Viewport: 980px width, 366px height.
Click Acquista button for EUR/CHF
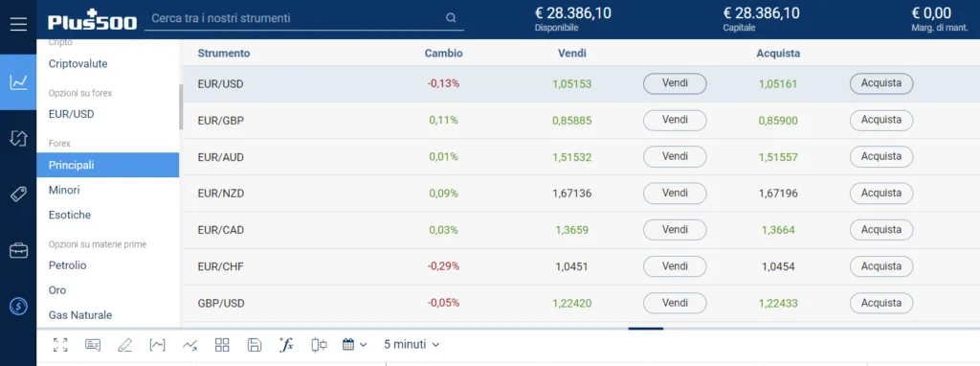(881, 266)
